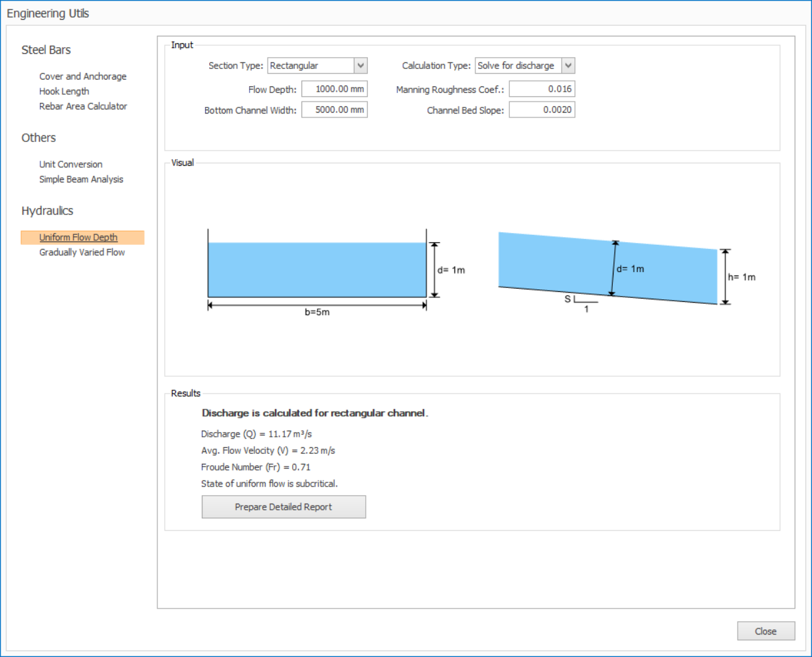Screen dimensions: 812x657
Task: Click the Channel Bed Slope field
Action: coord(542,110)
